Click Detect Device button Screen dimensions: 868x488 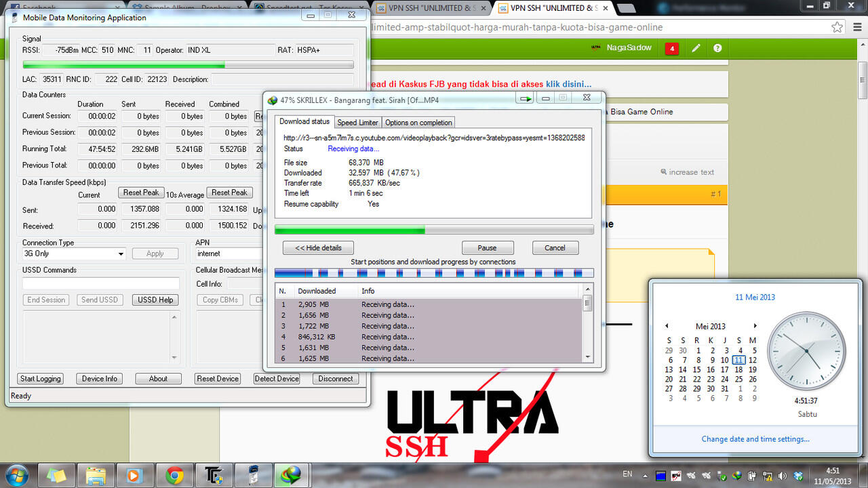277,379
